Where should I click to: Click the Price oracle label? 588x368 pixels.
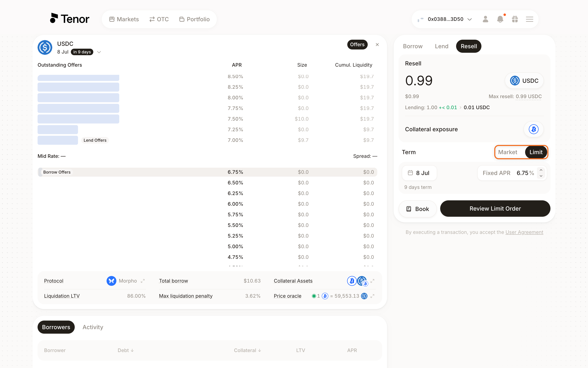tap(287, 296)
